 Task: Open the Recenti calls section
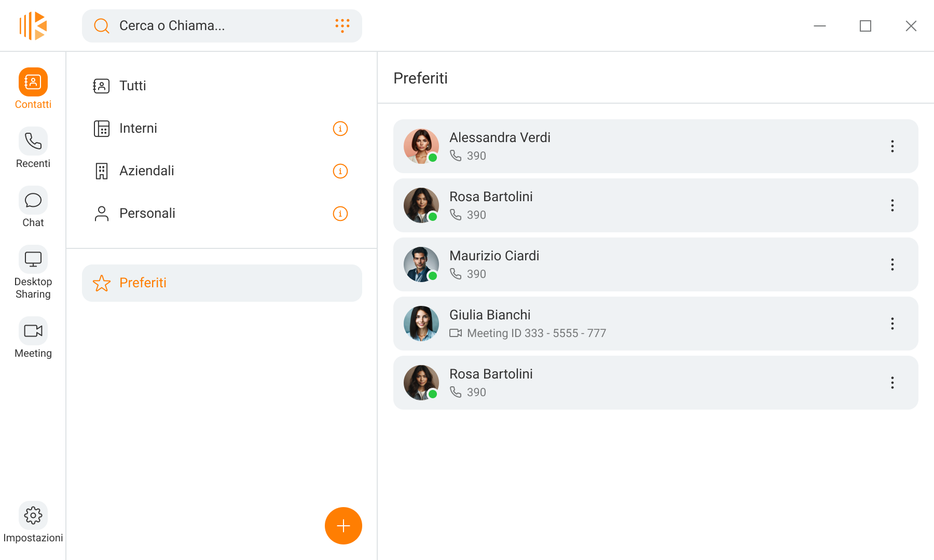click(33, 142)
